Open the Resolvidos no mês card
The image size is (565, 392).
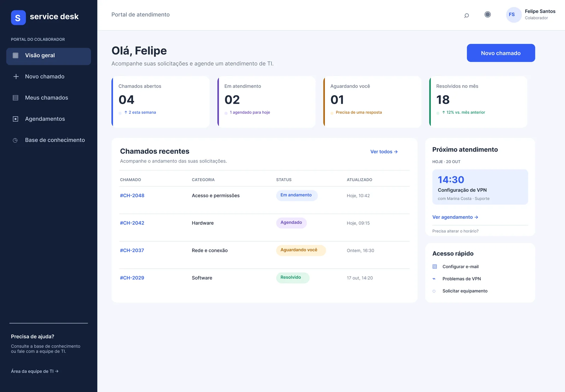point(478,102)
